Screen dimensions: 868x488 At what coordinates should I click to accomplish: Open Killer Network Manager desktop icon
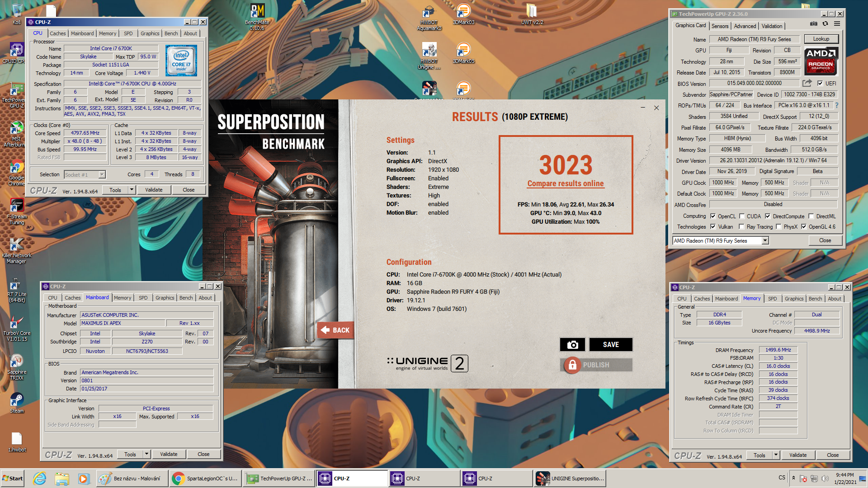16,251
